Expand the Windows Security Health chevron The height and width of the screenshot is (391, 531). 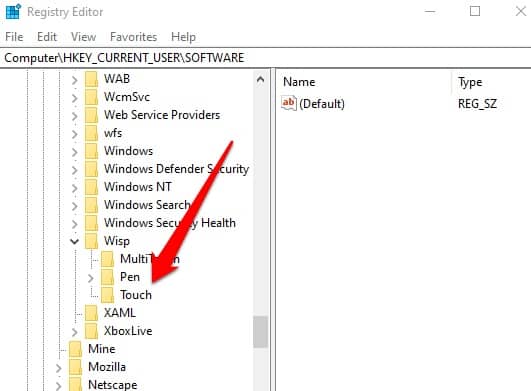coord(75,223)
